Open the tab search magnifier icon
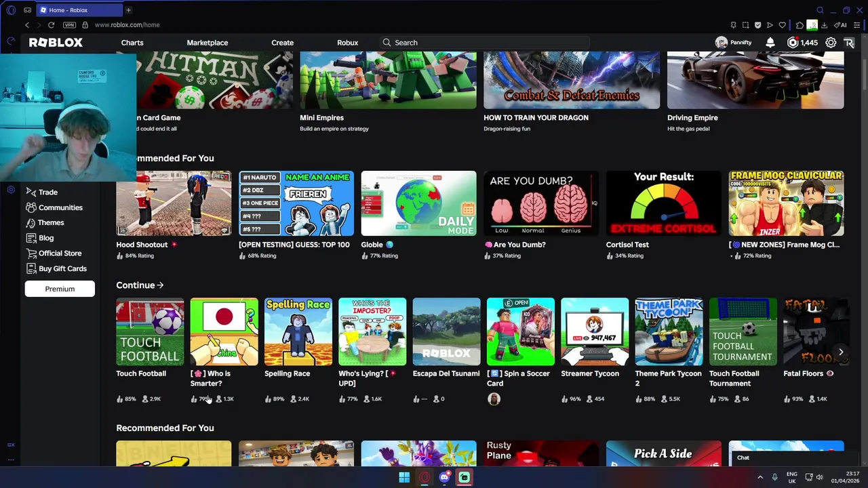This screenshot has height=488, width=868. coord(820,10)
